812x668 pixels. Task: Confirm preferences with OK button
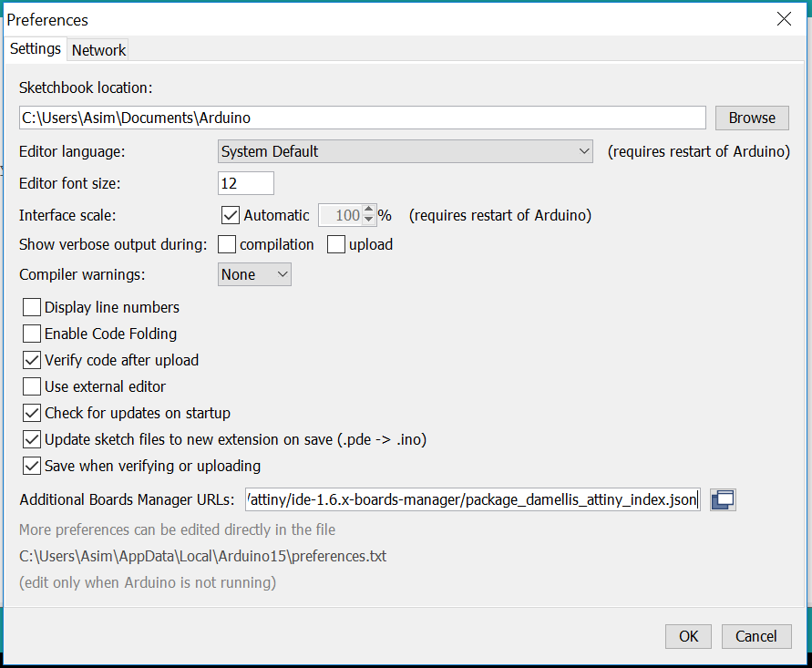(688, 636)
